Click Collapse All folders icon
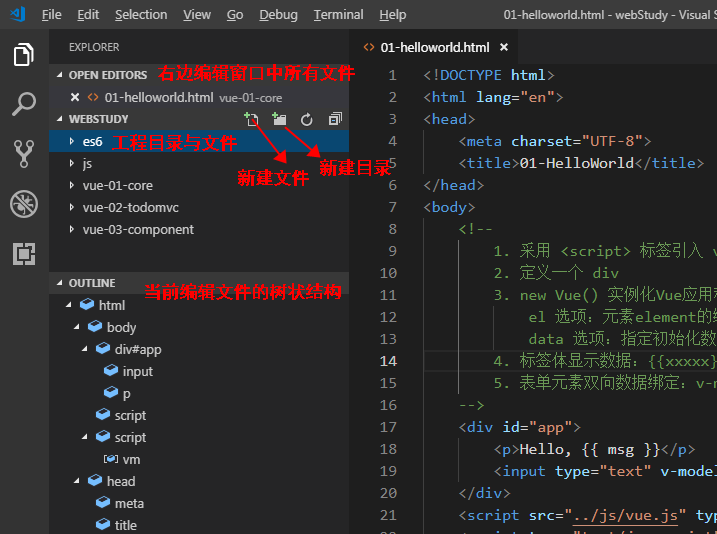 335,119
